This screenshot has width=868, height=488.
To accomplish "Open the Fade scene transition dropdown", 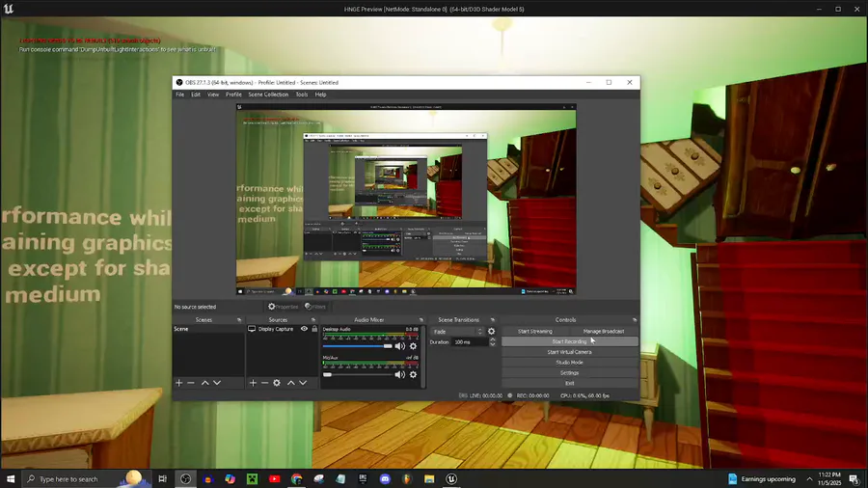I will [x=458, y=331].
